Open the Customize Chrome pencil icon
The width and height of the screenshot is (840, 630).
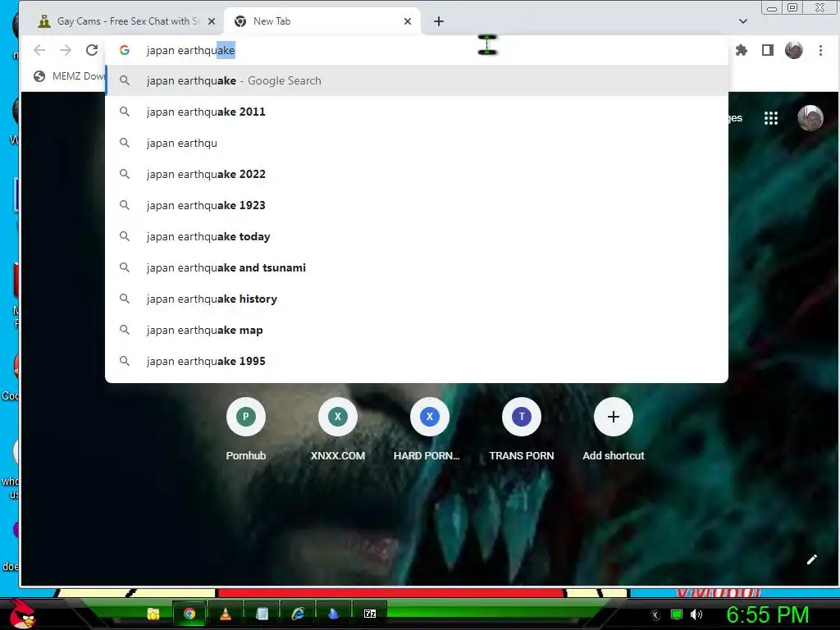tap(811, 559)
